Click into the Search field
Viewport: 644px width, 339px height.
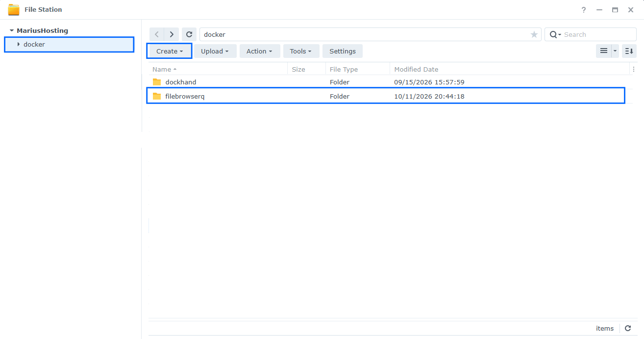point(599,34)
